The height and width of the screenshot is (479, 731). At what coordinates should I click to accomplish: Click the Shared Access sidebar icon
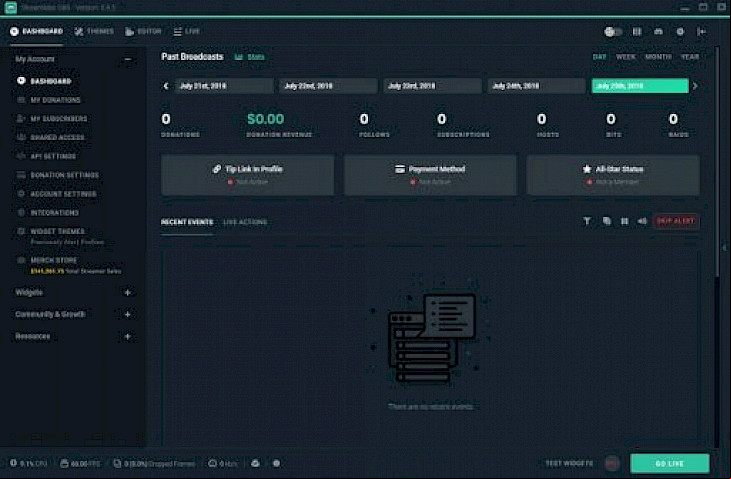tap(21, 137)
